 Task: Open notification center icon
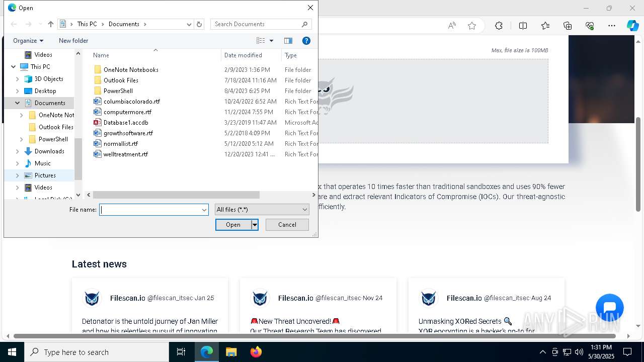(627, 352)
